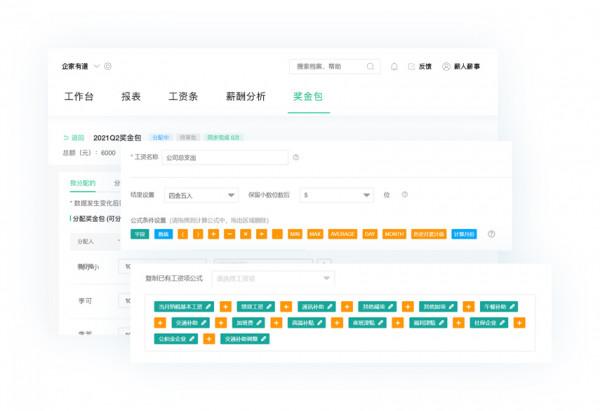600x411 pixels.
Task: Insert the minus operator
Action: 229,234
